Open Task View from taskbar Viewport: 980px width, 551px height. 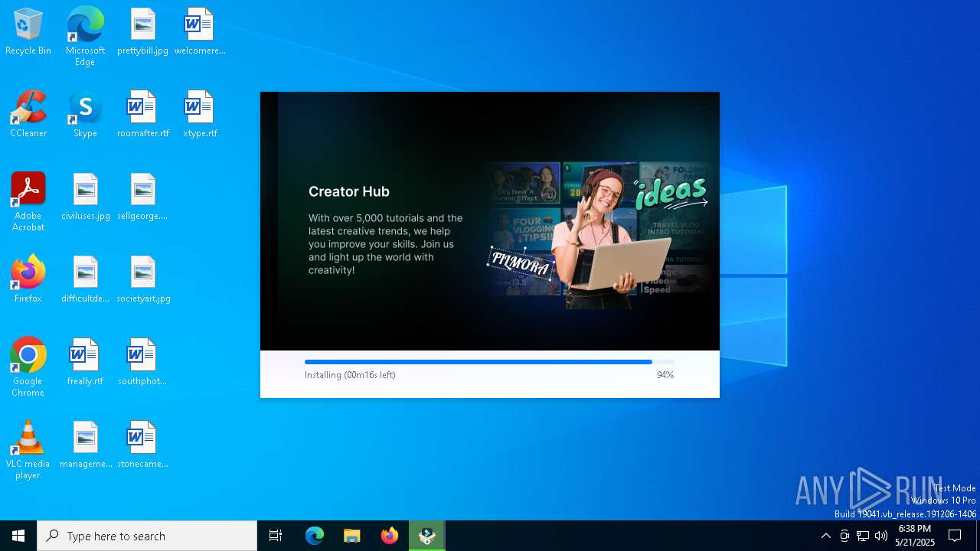tap(276, 536)
